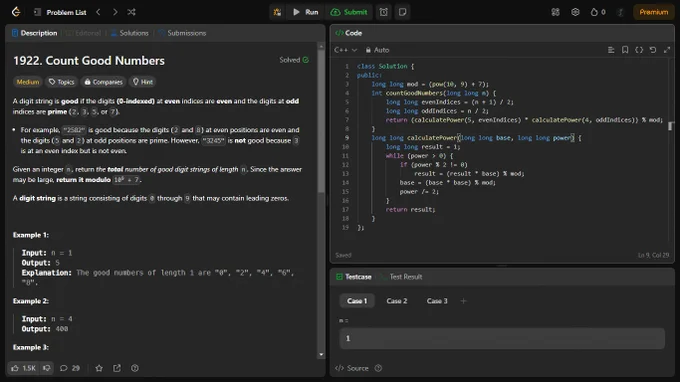Run the code

pos(306,12)
